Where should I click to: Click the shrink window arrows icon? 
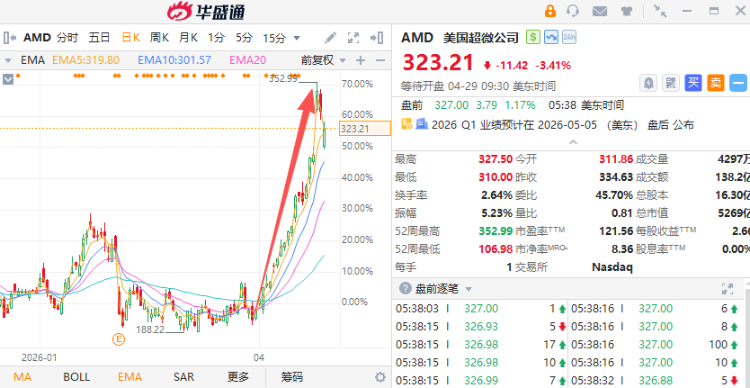(660, 11)
